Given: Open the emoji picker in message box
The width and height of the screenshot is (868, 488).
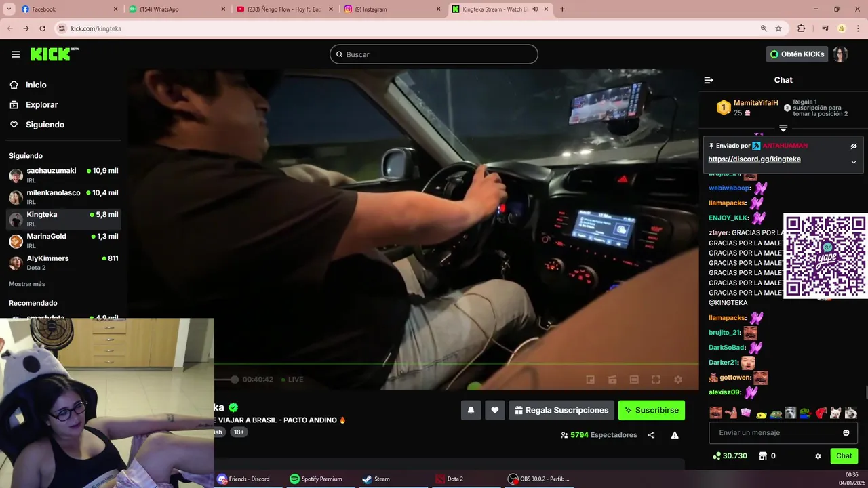Looking at the screenshot, I should [x=846, y=432].
